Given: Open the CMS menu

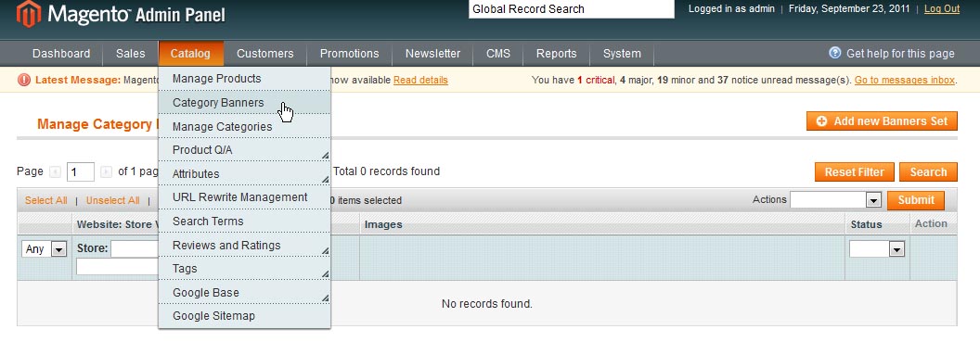Looking at the screenshot, I should tap(498, 54).
